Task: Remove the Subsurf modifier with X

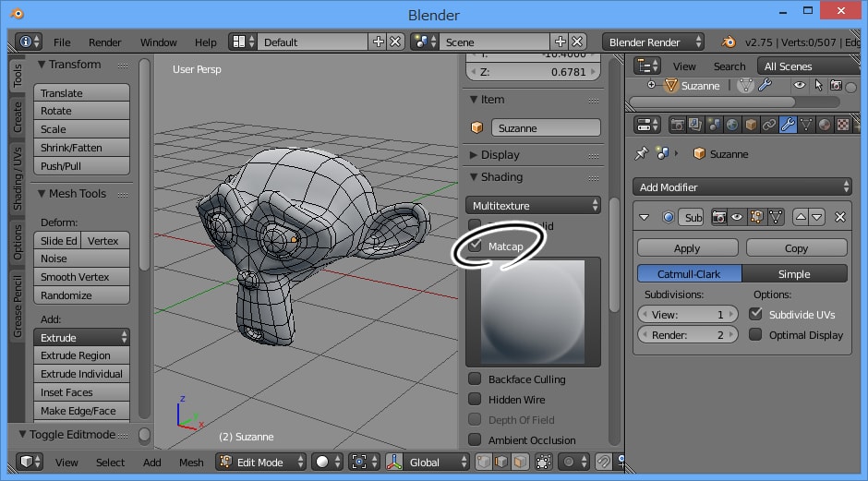Action: tap(839, 217)
